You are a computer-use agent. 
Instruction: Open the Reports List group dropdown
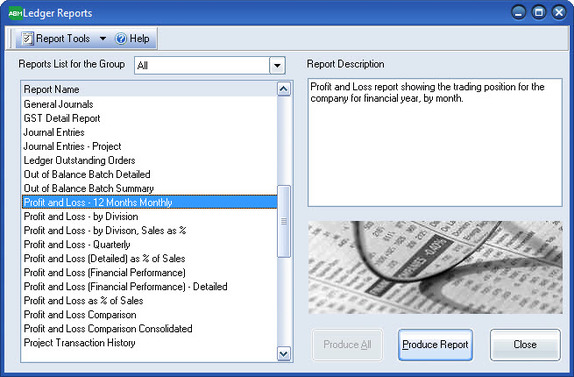pos(277,66)
